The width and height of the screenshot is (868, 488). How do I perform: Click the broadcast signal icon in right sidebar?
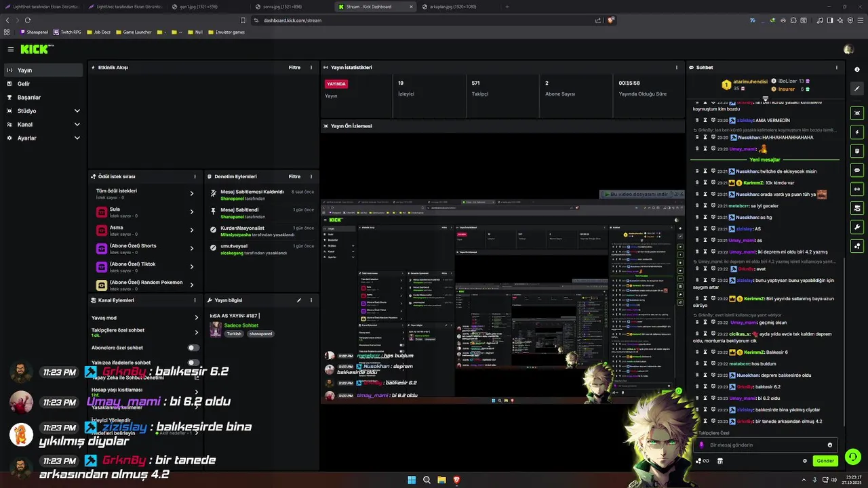click(x=857, y=189)
